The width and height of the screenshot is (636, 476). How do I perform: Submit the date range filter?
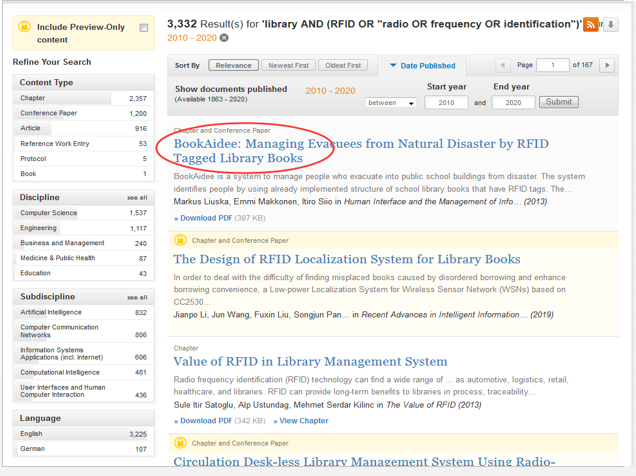coord(559,102)
